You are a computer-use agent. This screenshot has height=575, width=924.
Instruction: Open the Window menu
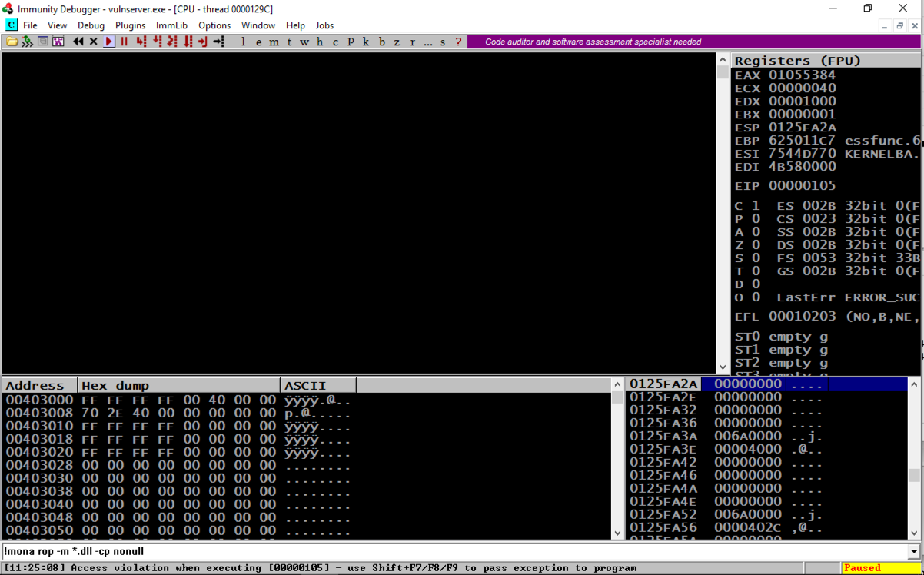[x=258, y=25]
